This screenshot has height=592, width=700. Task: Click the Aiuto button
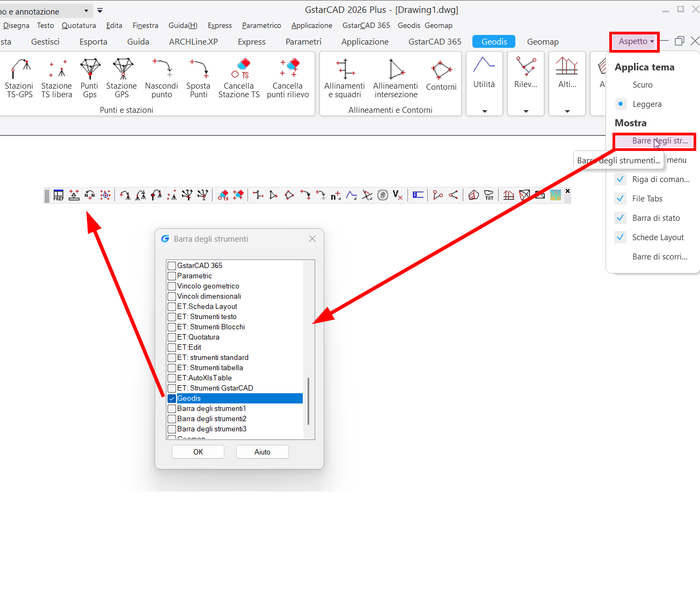262,452
